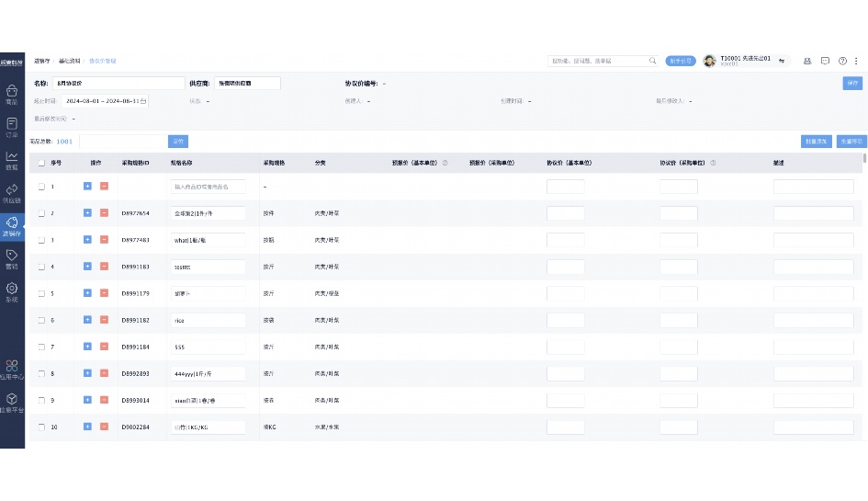Click the 进销存 breadcrumb item
This screenshot has width=868, height=501.
[41, 61]
